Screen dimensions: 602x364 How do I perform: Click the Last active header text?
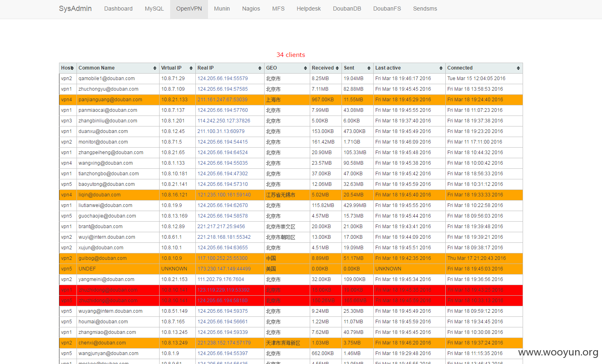pyautogui.click(x=388, y=68)
